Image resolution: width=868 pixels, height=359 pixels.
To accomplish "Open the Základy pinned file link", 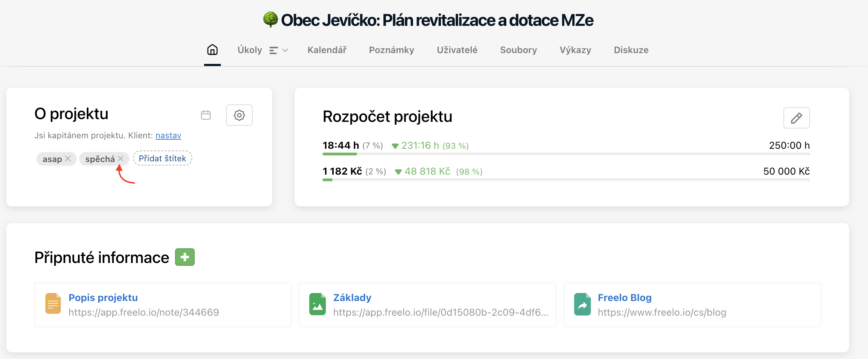I will point(352,298).
